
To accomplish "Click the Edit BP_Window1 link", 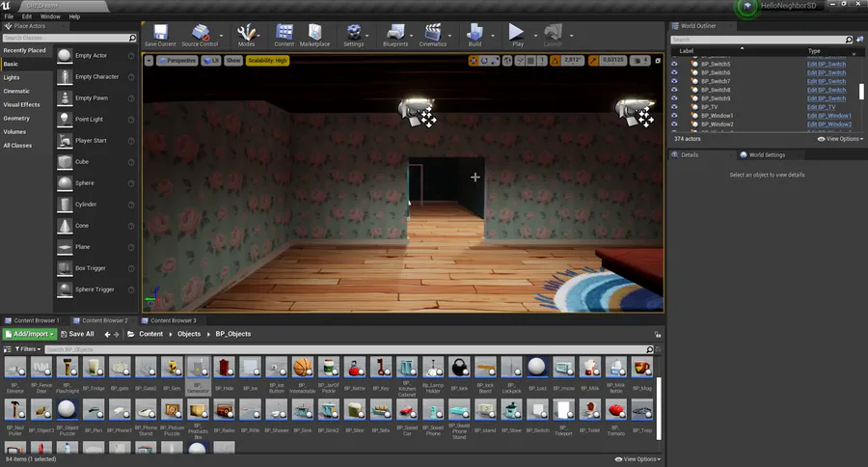I will coord(828,115).
